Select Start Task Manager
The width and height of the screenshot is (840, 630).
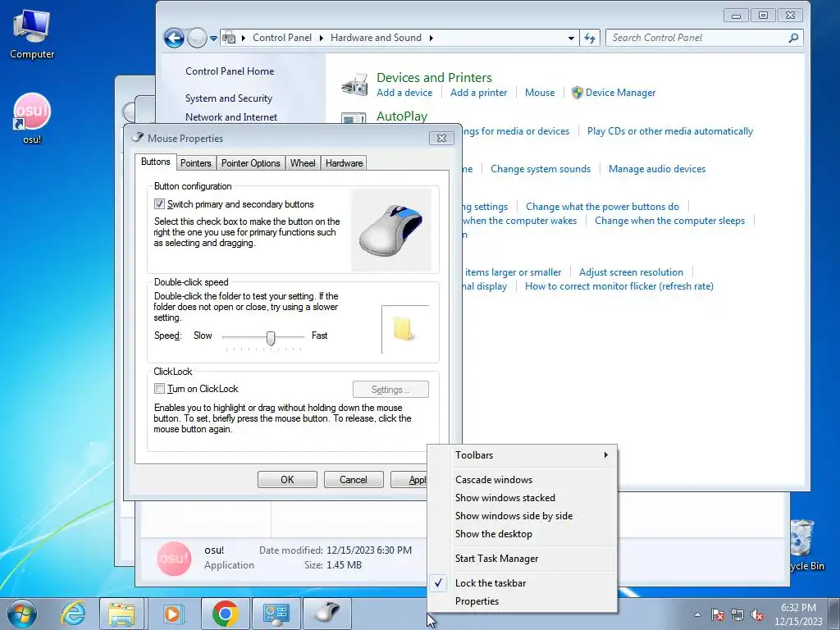523,558
